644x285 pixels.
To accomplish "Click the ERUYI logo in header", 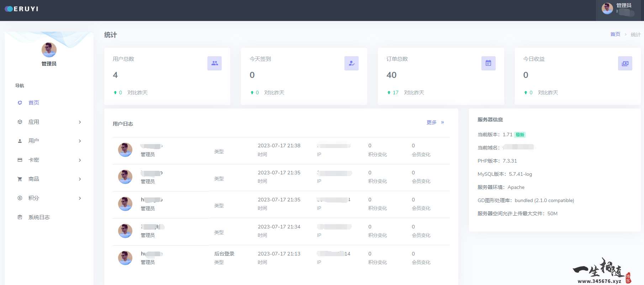I will (21, 9).
